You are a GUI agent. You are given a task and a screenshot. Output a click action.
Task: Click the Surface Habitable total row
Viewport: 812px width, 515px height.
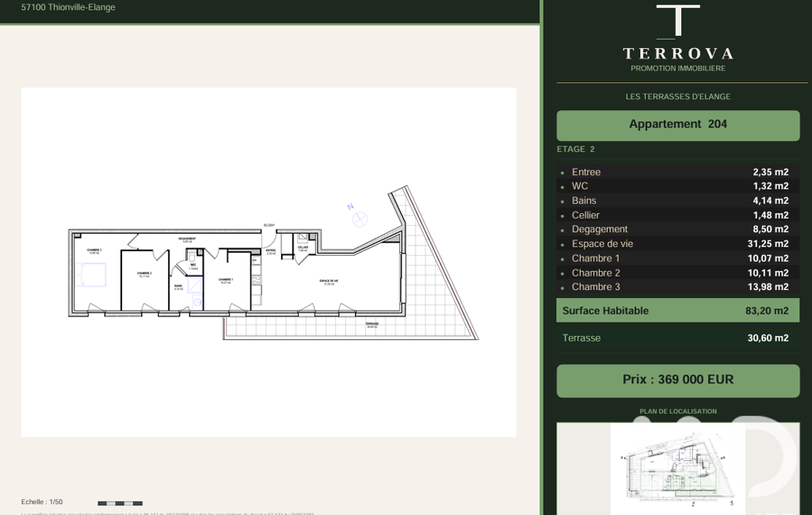click(678, 311)
